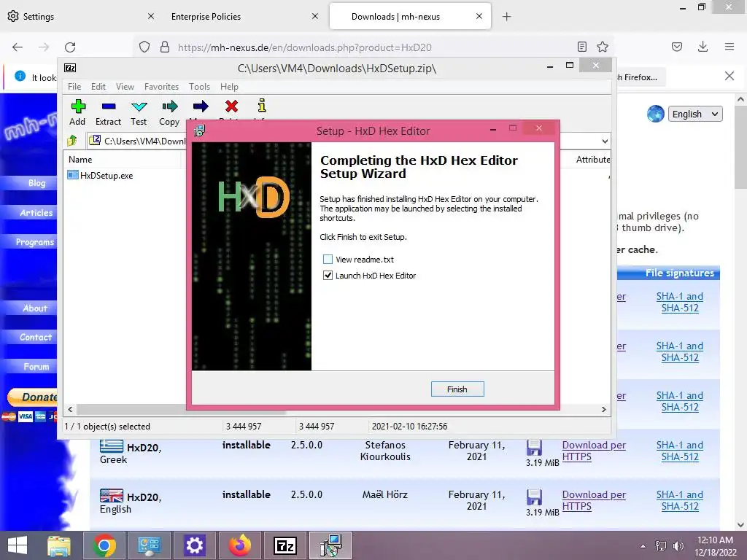Switch to 7-Zip in the taskbar

coord(285,545)
